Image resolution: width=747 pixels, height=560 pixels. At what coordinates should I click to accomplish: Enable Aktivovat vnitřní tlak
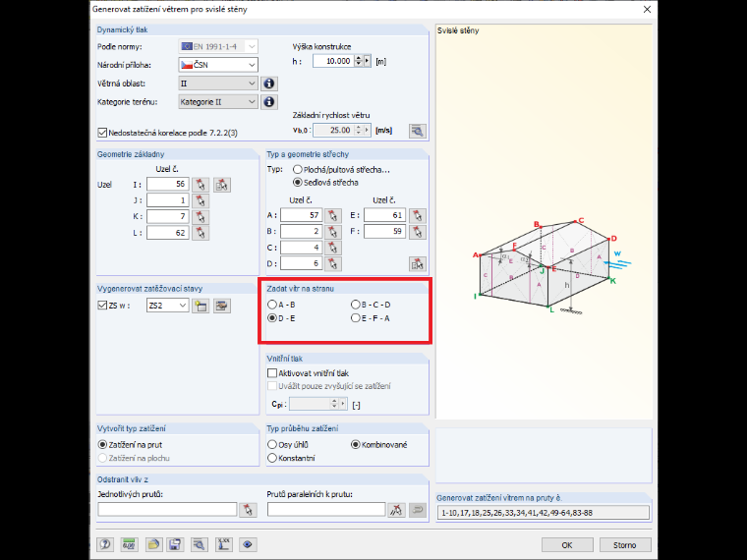click(272, 373)
